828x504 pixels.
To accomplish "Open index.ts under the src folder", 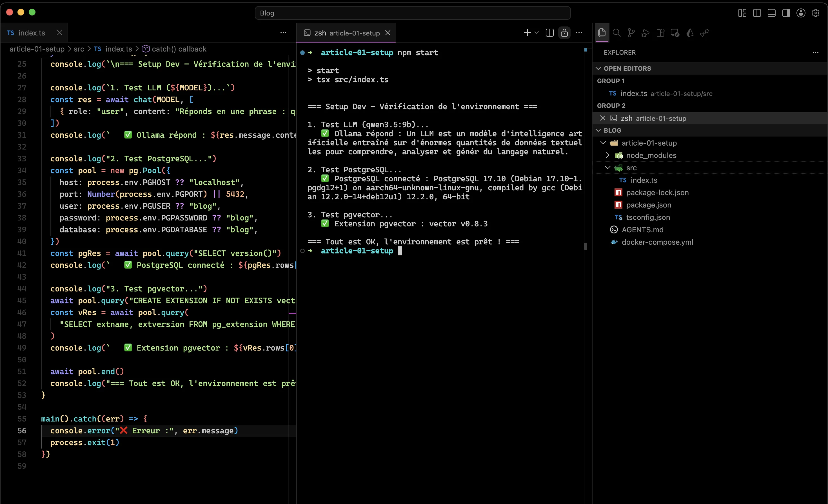I will 710,180.
